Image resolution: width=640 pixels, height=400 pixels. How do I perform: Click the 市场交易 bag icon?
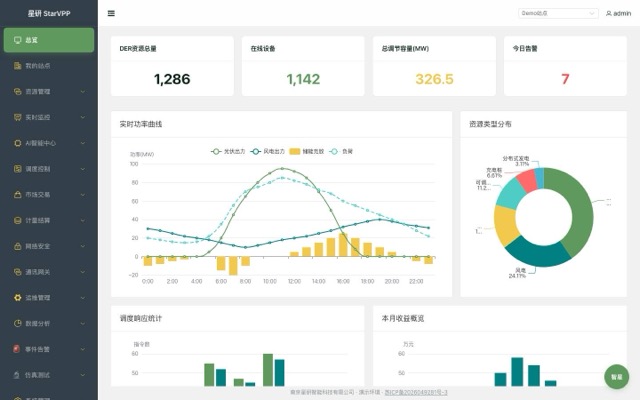click(x=18, y=195)
